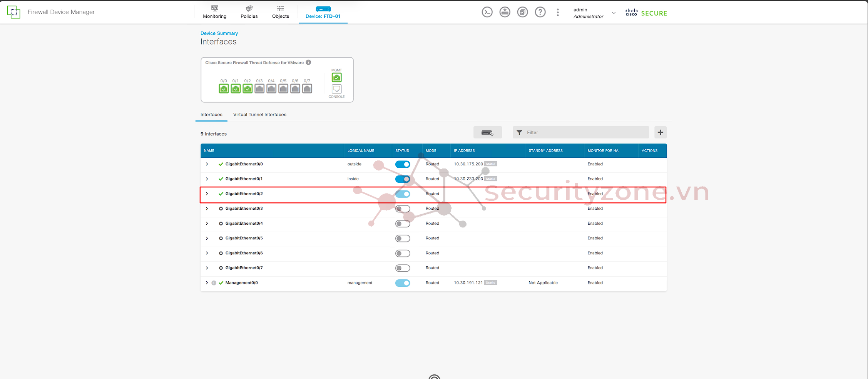
Task: Click the plus add interface button
Action: (x=660, y=133)
